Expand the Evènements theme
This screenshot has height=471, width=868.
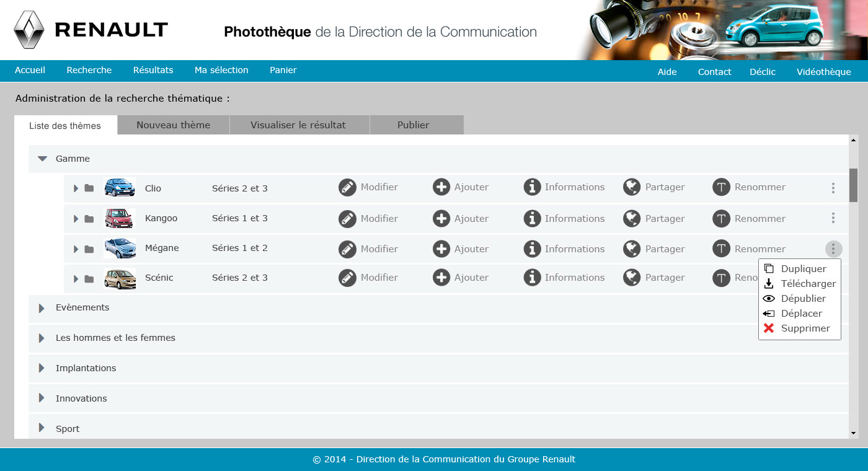pyautogui.click(x=42, y=308)
